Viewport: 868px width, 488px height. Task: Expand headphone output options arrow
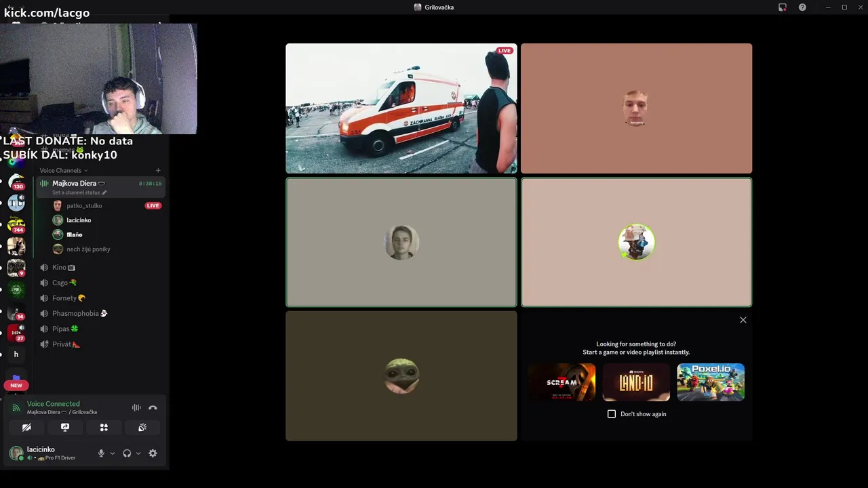pyautogui.click(x=138, y=453)
